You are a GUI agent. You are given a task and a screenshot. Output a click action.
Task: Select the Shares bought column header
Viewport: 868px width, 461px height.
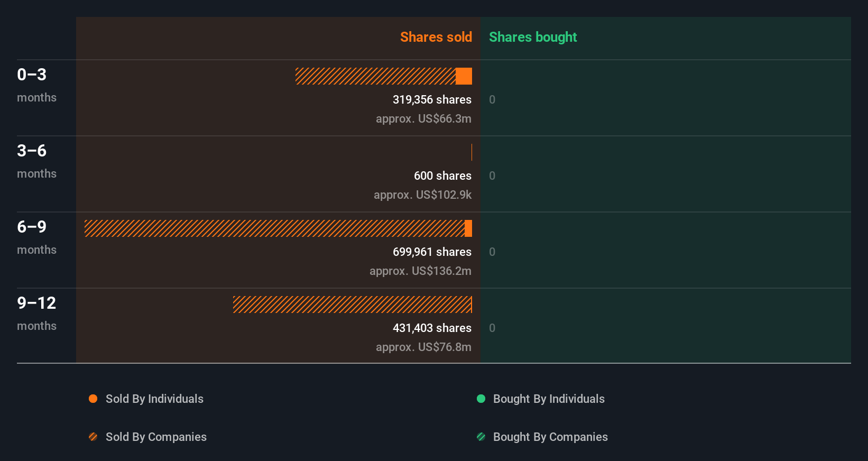click(x=533, y=37)
